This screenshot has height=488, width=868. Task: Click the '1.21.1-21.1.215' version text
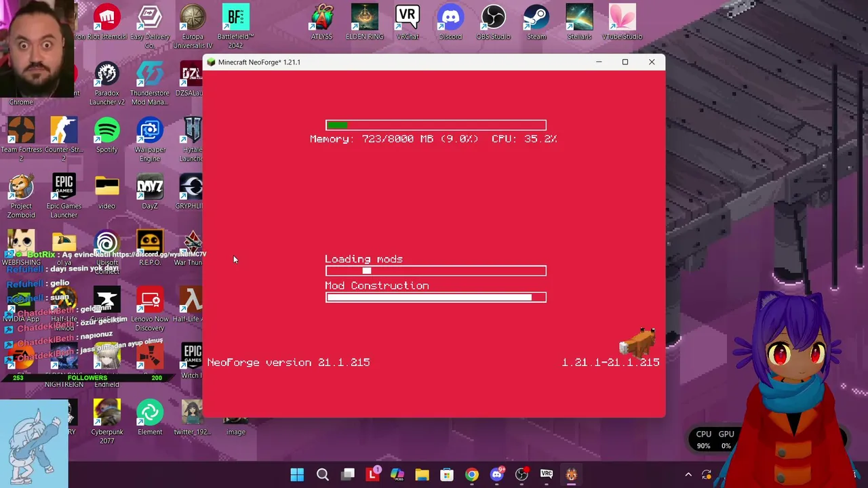coord(610,362)
